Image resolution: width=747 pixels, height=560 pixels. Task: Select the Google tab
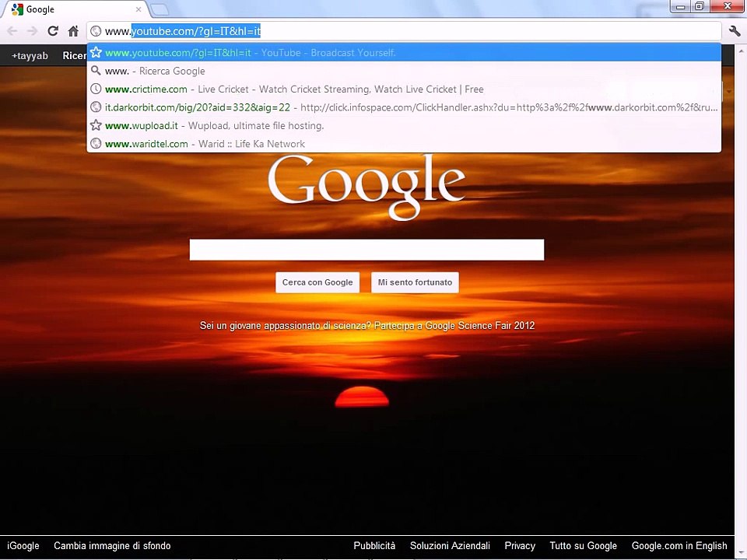[x=75, y=9]
